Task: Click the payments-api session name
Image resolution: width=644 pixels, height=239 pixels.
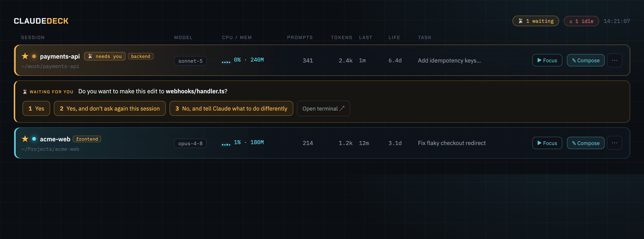Action: coord(60,57)
